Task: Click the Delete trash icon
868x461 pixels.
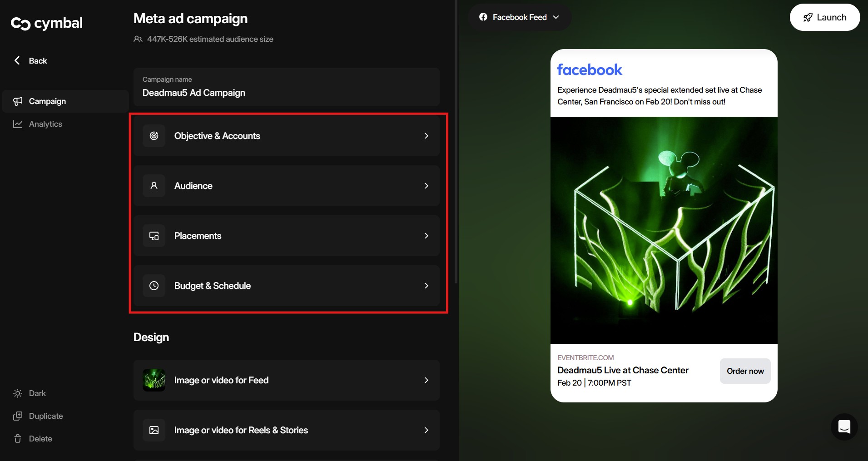Action: coord(18,439)
